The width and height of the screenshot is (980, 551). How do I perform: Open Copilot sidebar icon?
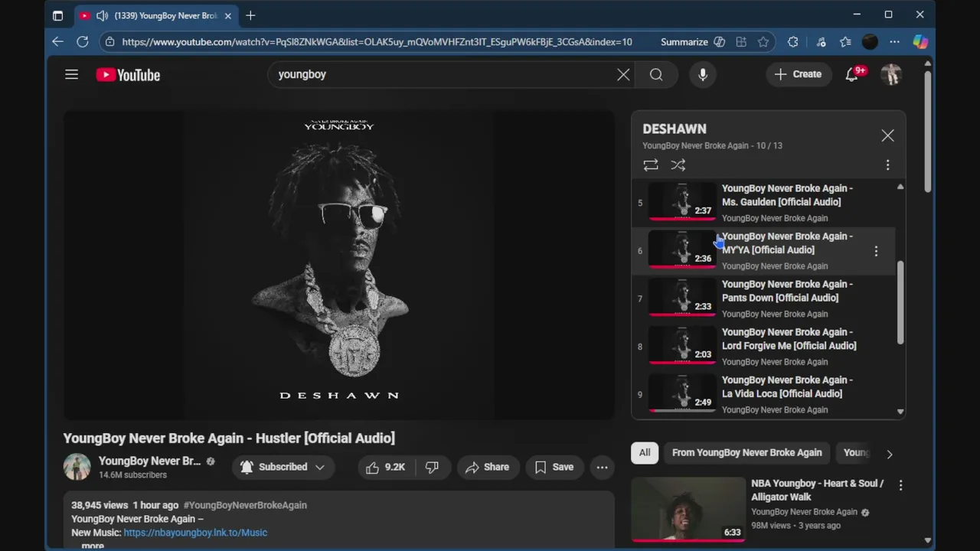click(x=920, y=42)
